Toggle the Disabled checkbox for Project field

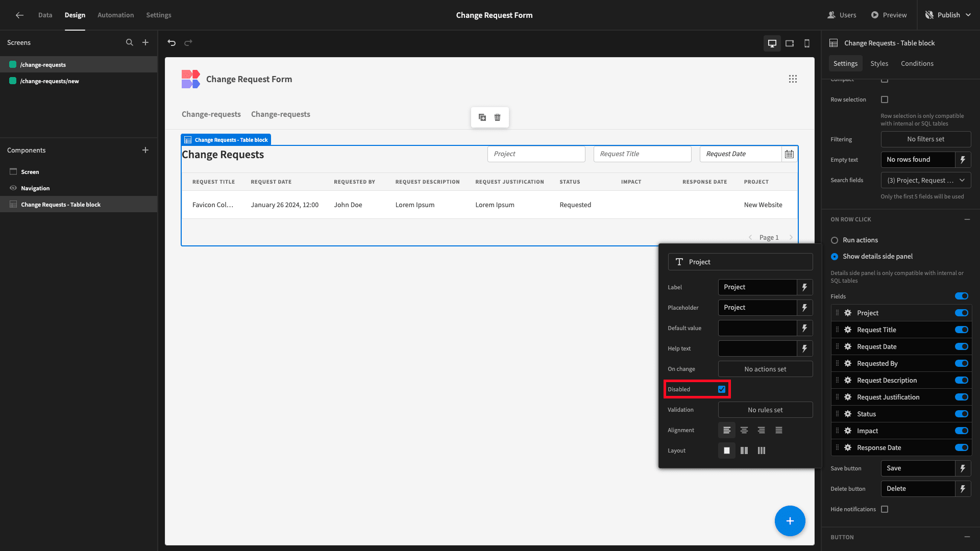[722, 389]
